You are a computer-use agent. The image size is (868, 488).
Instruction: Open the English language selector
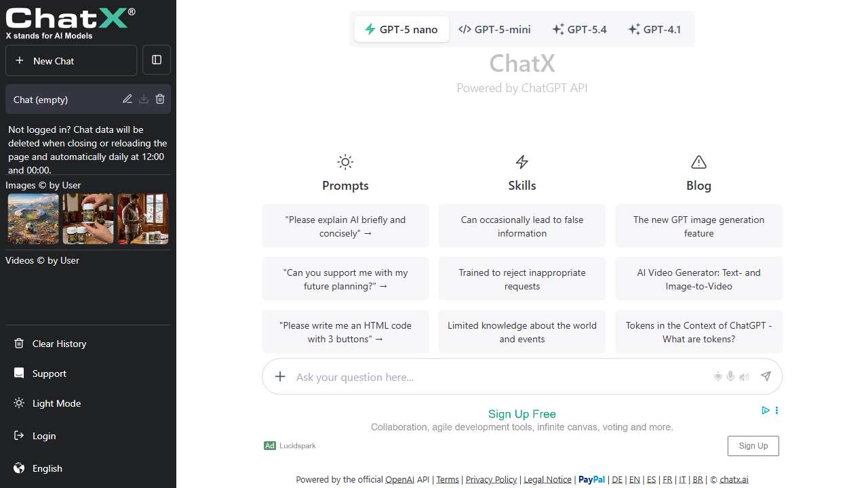[x=47, y=468]
